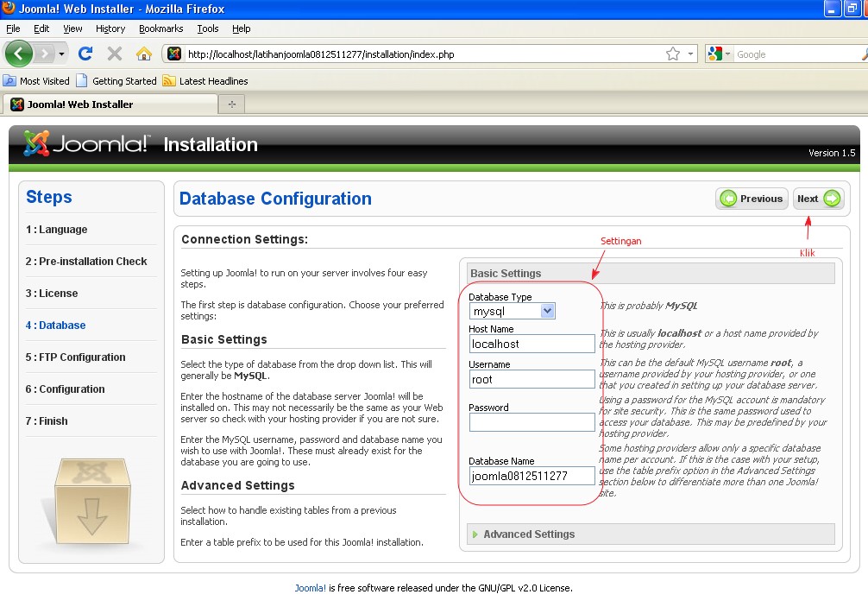Open the address bar history dropdown
The width and height of the screenshot is (868, 607).
690,54
